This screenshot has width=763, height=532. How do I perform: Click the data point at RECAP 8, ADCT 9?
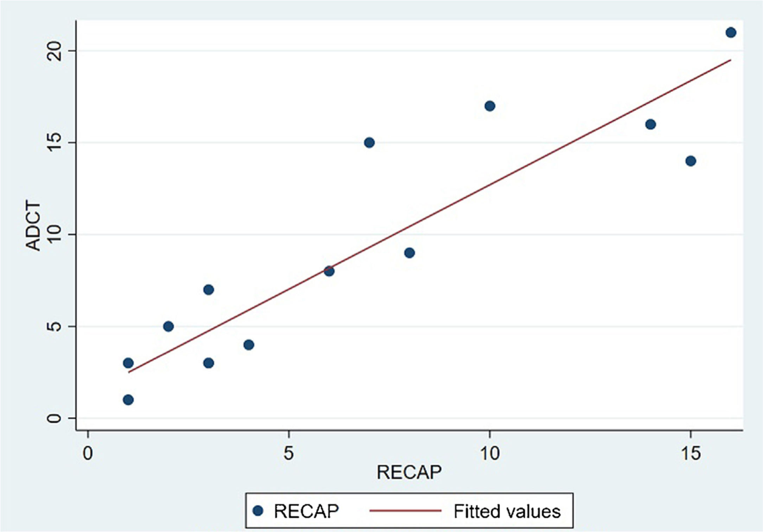click(x=409, y=253)
